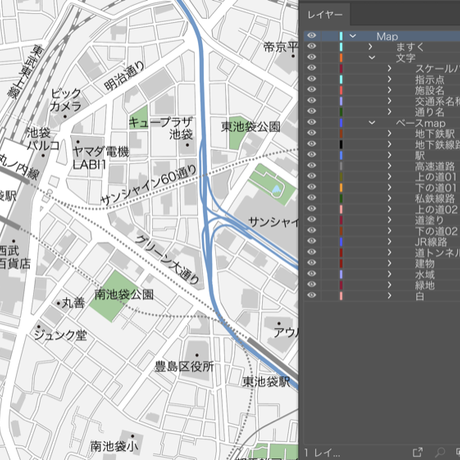Toggle visibility of 高速道路 layer
The width and height of the screenshot is (460, 460).
coord(311,165)
